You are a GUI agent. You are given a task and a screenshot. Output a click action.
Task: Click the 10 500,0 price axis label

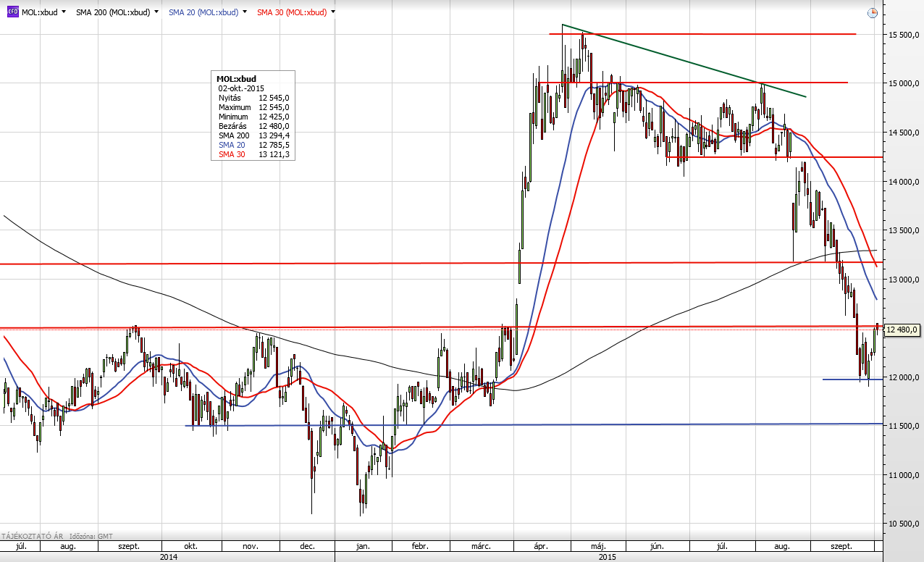pyautogui.click(x=904, y=524)
